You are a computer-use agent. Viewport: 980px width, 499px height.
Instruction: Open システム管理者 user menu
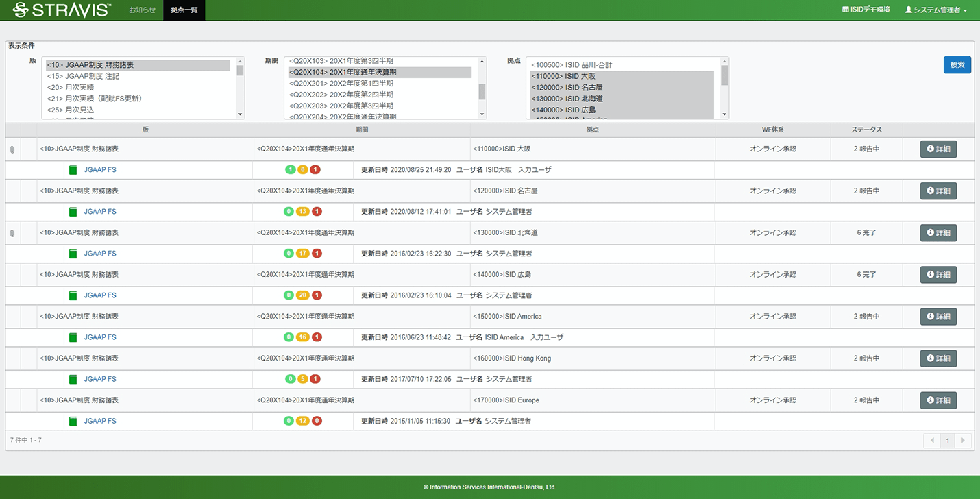point(936,10)
